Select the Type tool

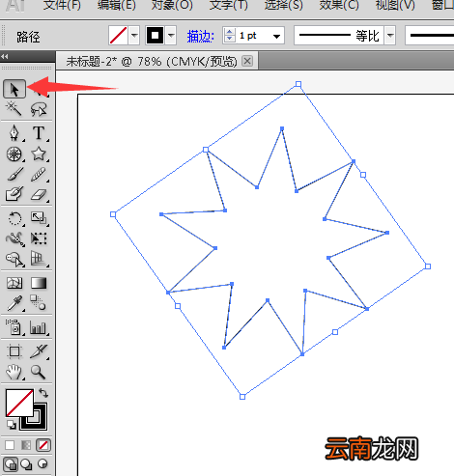pos(39,133)
